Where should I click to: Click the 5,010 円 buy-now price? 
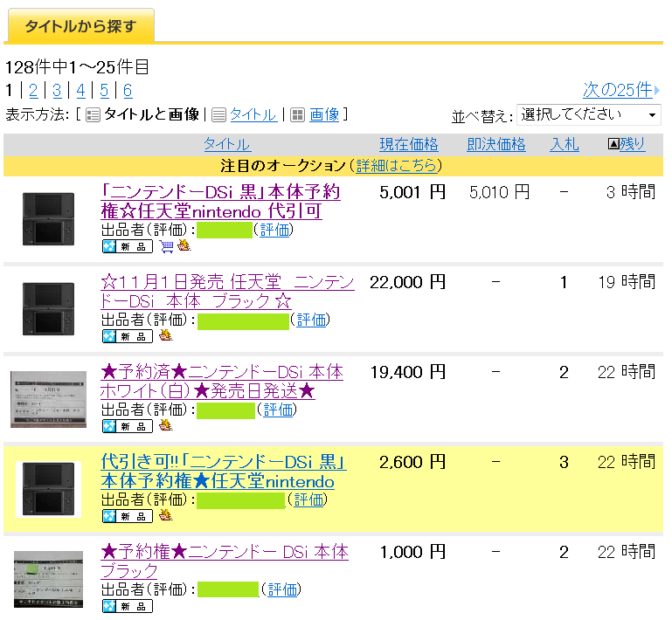[499, 192]
